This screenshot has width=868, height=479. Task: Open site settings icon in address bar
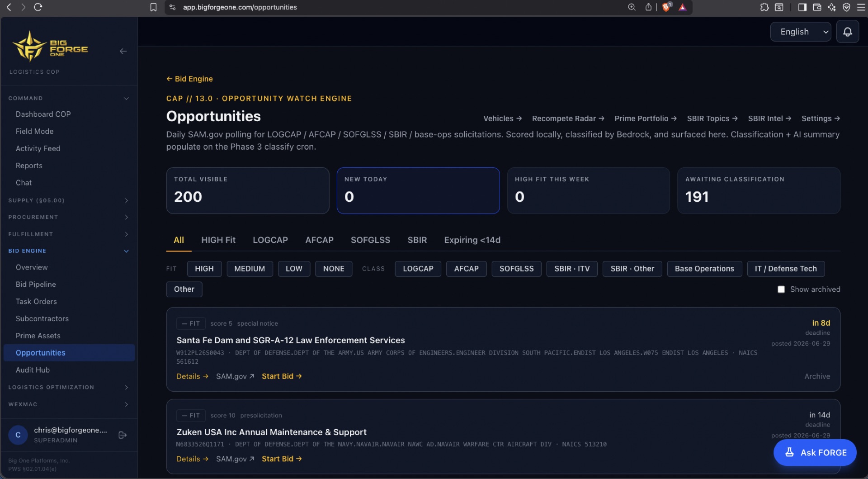point(172,7)
